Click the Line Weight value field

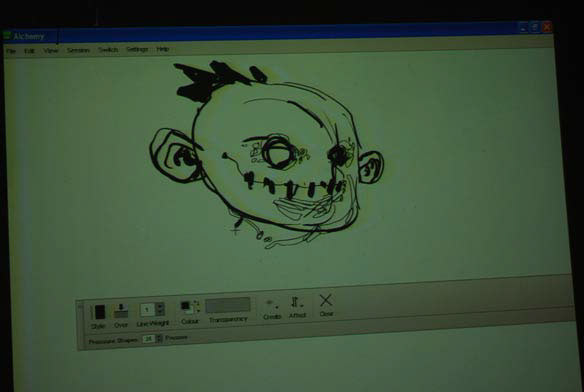point(147,310)
